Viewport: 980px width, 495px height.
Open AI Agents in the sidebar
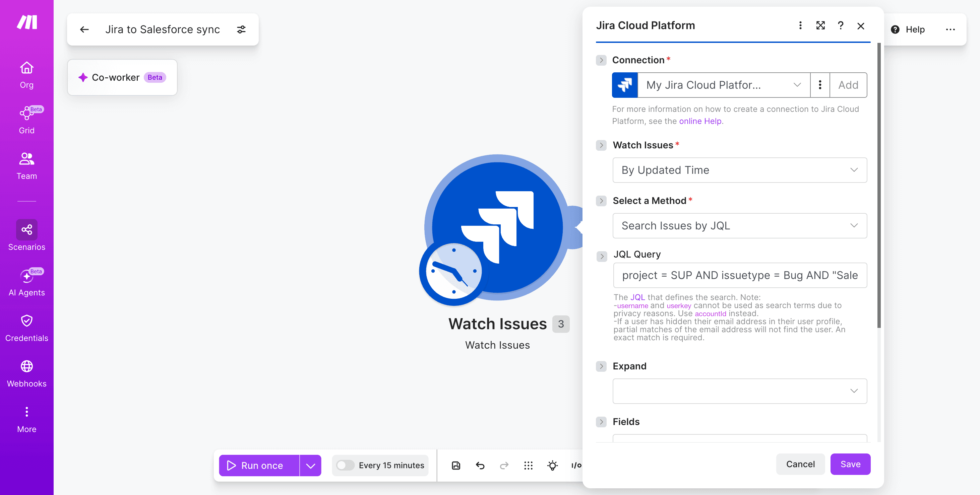[x=26, y=283]
